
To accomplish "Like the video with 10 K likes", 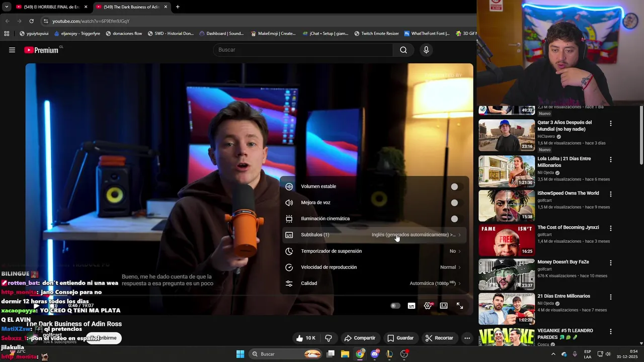I will (x=306, y=338).
